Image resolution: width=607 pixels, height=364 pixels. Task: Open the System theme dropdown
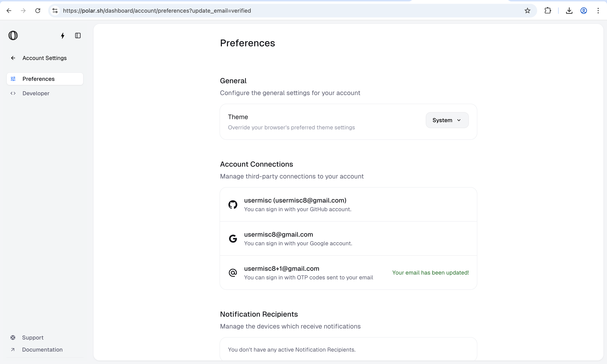click(x=447, y=120)
